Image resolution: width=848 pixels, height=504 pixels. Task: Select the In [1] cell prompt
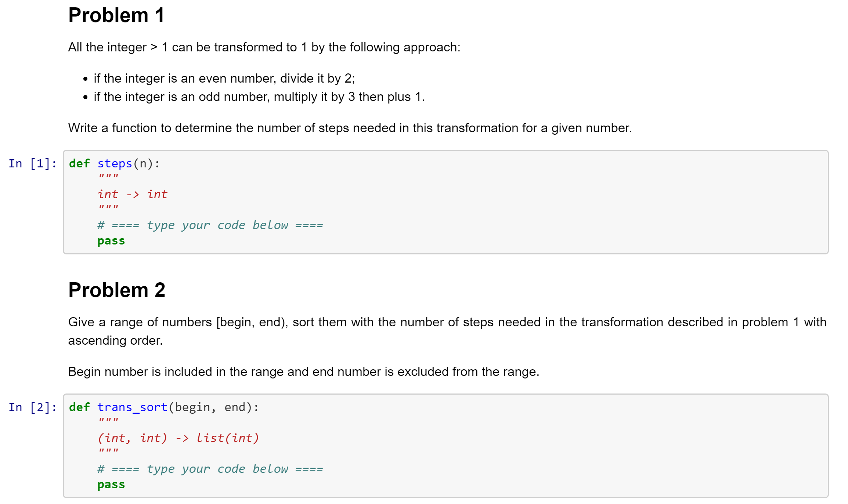click(x=33, y=164)
